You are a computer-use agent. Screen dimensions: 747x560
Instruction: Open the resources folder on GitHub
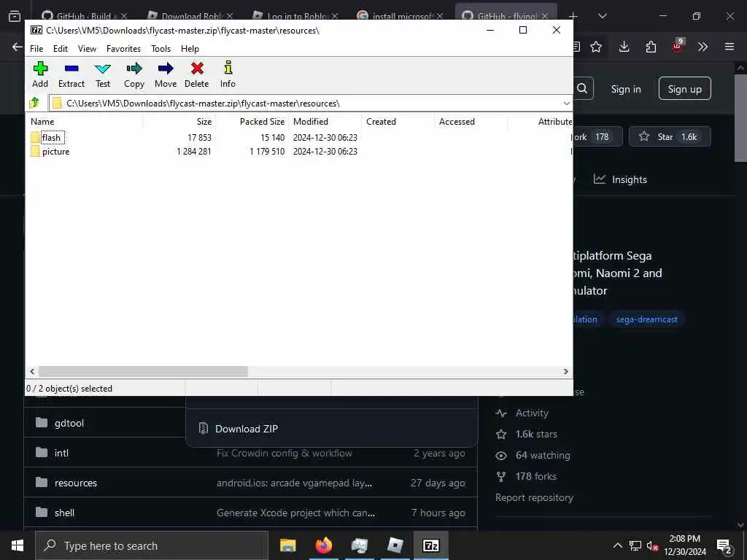point(76,483)
